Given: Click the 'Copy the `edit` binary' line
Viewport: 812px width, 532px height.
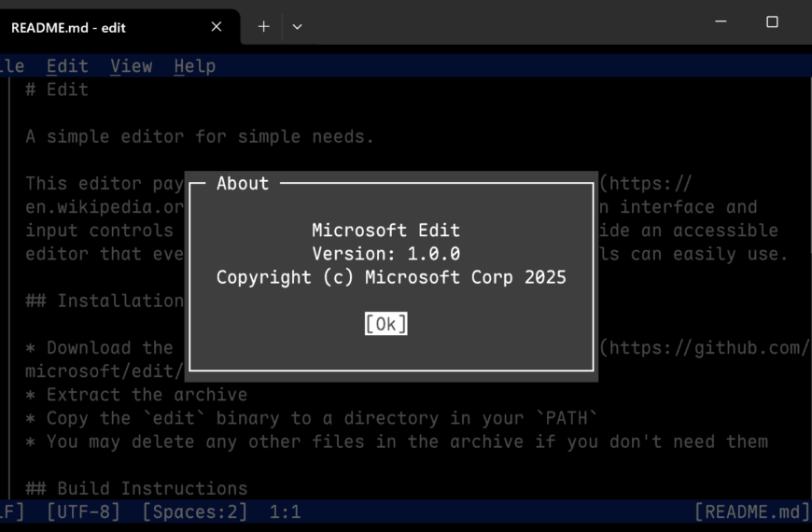Looking at the screenshot, I should [311, 418].
